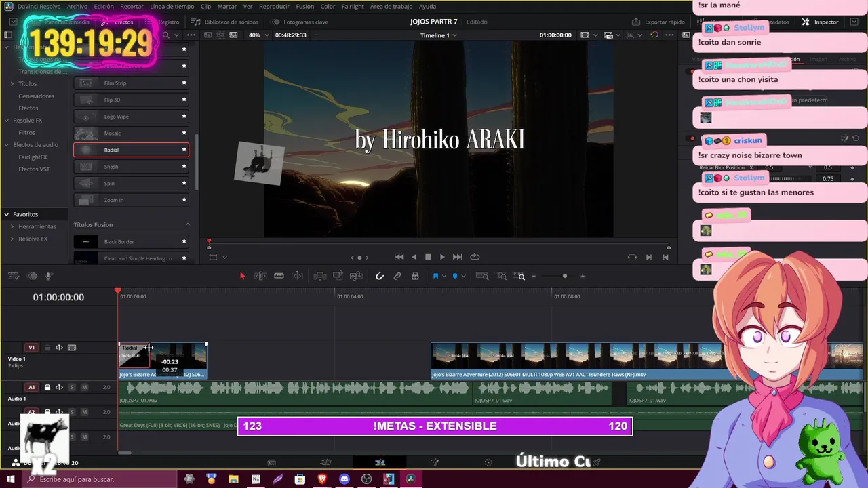Open Discord from the taskbar
Image resolution: width=868 pixels, height=488 pixels.
(x=344, y=479)
